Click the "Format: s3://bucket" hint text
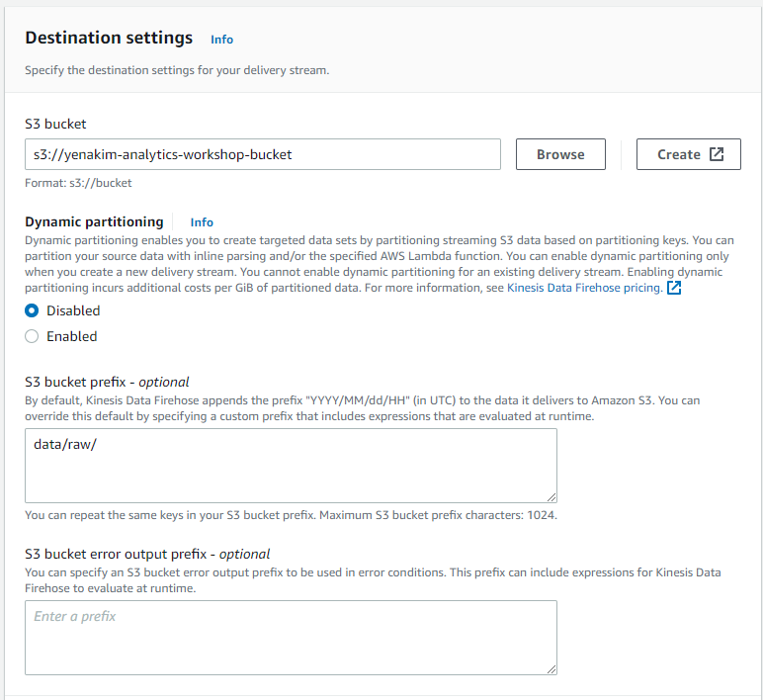Screen dimensions: 763x700 tap(78, 183)
